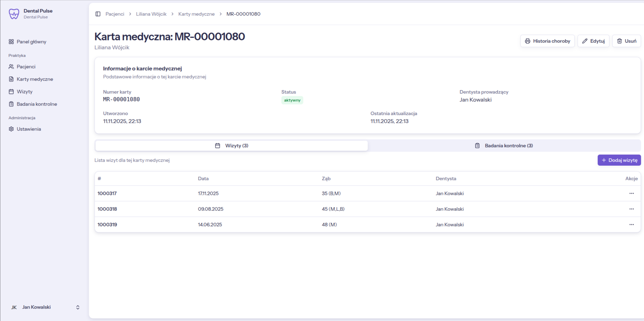Open Panel główny dashboard icon
Viewport: 644px width, 321px height.
(x=11, y=42)
